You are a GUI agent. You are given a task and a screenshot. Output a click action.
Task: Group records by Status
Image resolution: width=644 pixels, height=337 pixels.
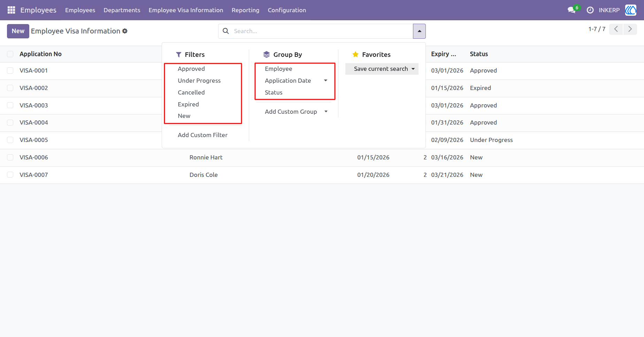pos(274,92)
